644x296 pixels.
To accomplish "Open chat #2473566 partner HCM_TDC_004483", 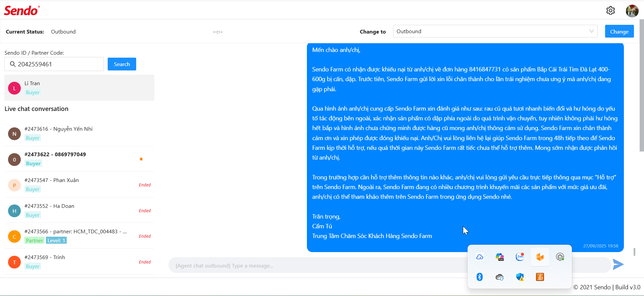I will (79, 236).
